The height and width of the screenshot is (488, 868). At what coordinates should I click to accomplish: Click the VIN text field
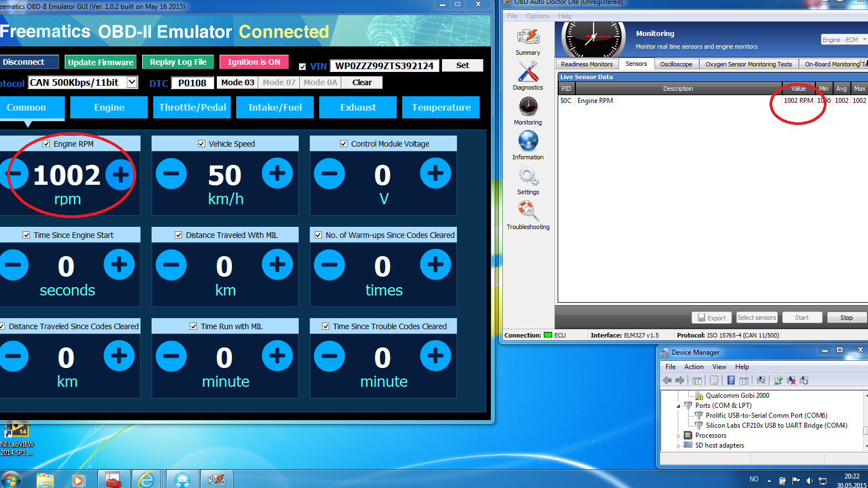384,66
